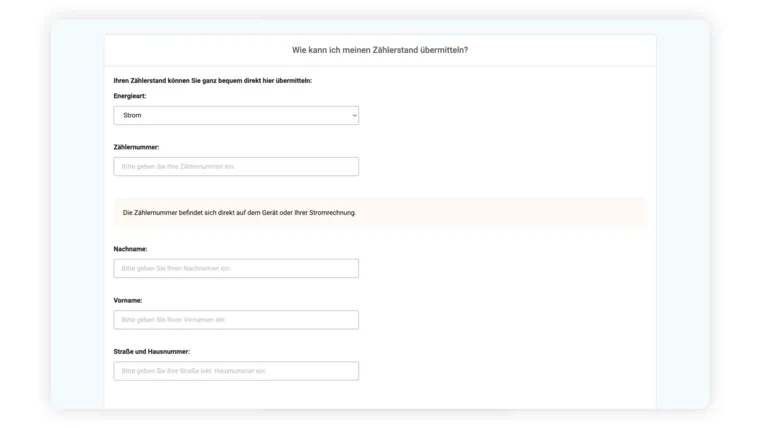Click the Energieart dropdown chevron arrow
The image size is (760, 428).
pyautogui.click(x=354, y=116)
